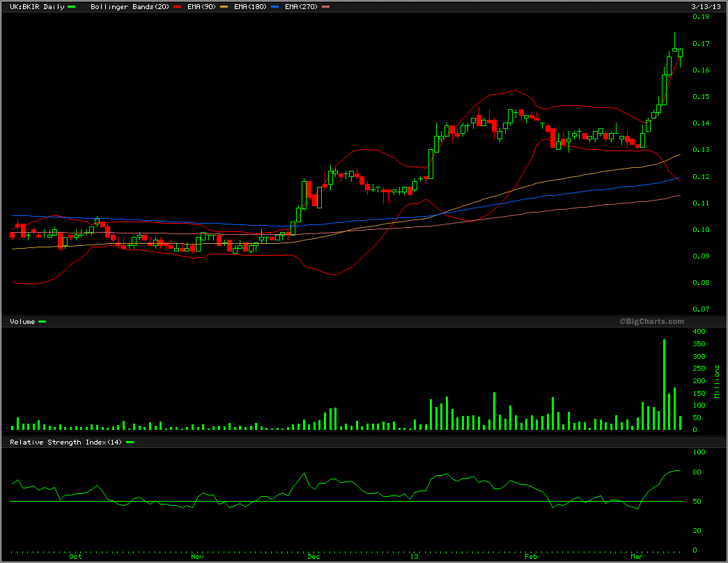Click the tallest volume bar in March
728x563 pixels.
665,385
